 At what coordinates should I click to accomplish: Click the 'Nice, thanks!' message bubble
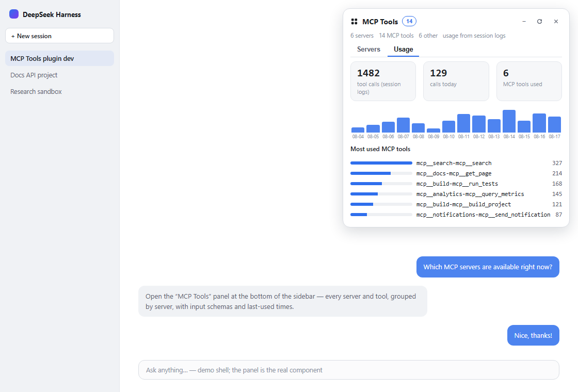click(533, 336)
